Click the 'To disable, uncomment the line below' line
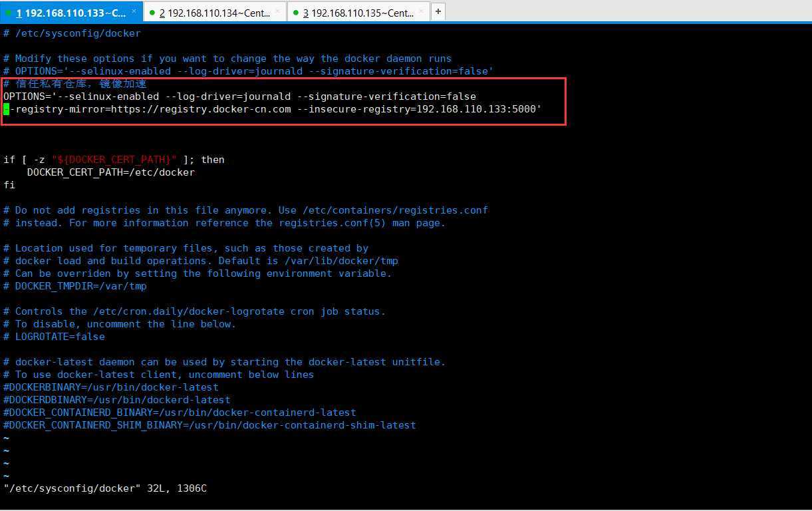Screen dimensions: 812x511 [x=120, y=324]
